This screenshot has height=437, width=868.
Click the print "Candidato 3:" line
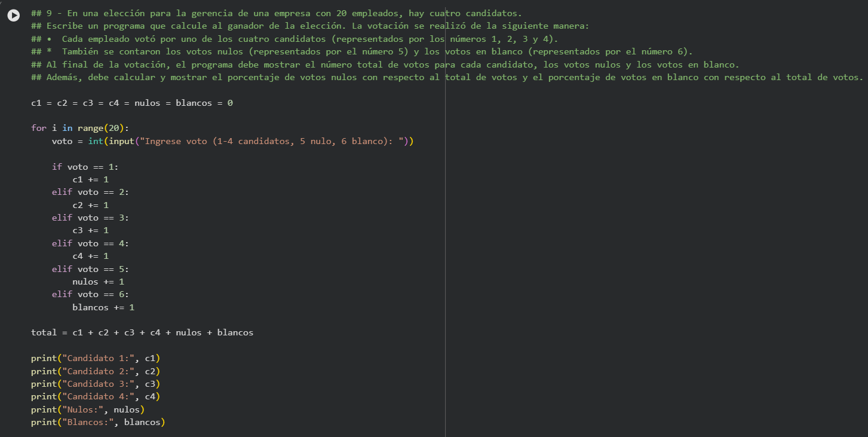coord(96,384)
